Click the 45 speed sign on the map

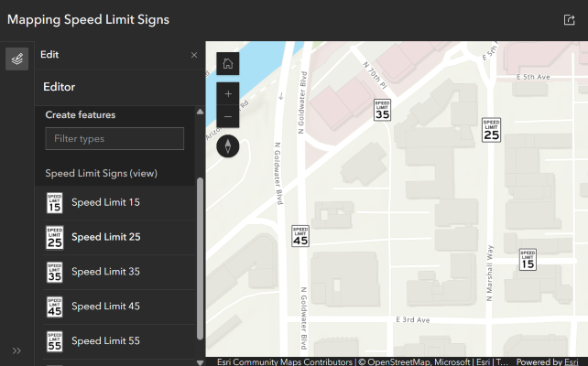pyautogui.click(x=300, y=236)
